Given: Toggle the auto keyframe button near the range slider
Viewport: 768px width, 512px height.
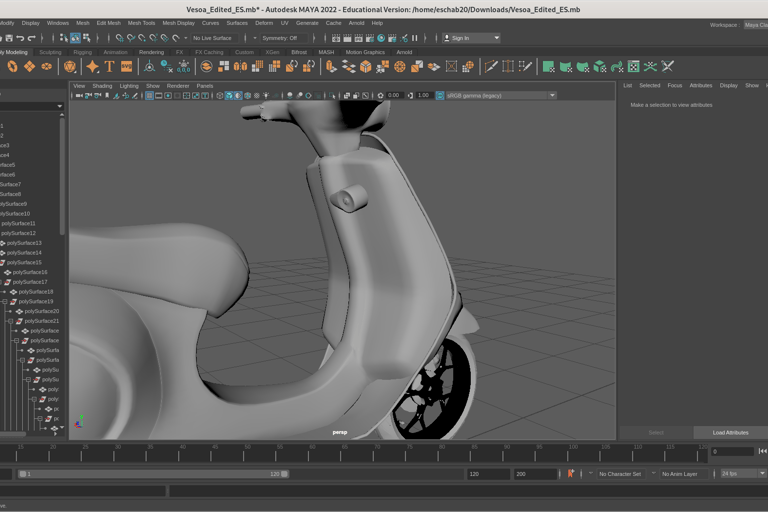Looking at the screenshot, I should pos(571,474).
